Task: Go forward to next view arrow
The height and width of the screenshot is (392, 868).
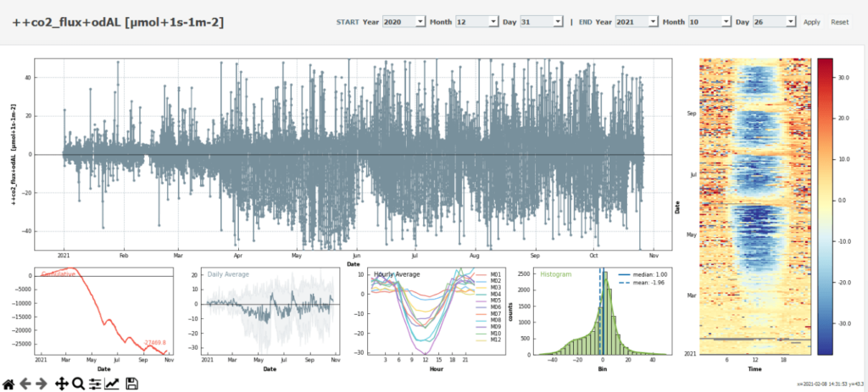Action: coord(42,384)
